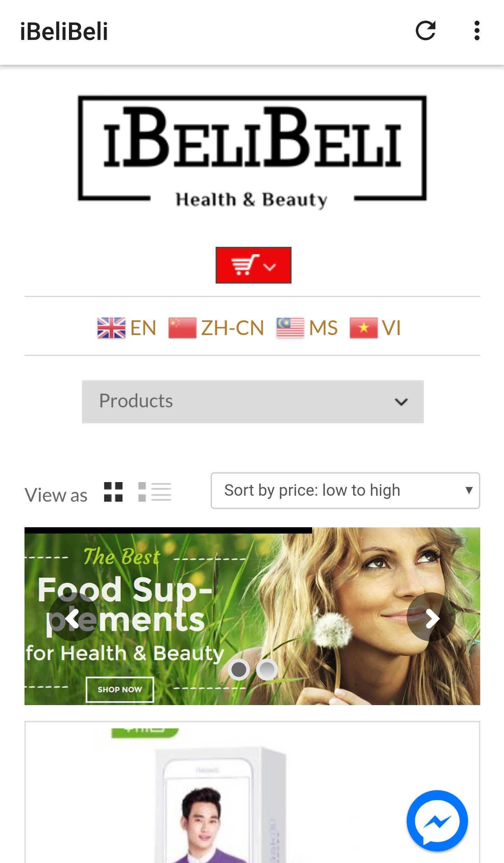The width and height of the screenshot is (504, 863).
Task: Expand the Products category menu
Action: (253, 402)
